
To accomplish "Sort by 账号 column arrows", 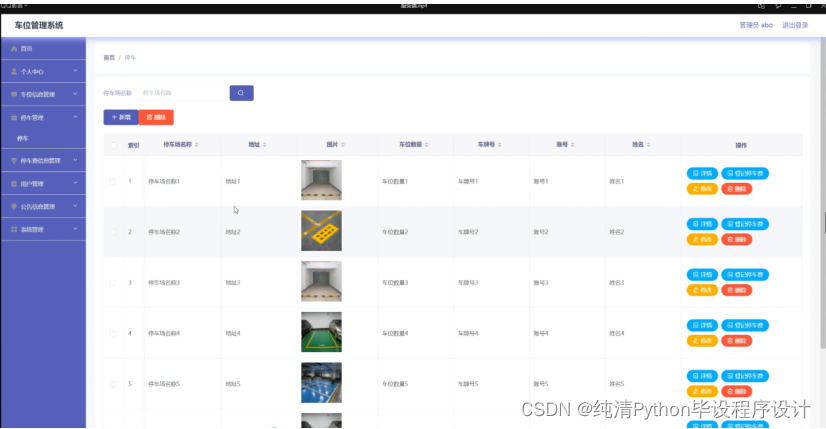I will click(573, 144).
